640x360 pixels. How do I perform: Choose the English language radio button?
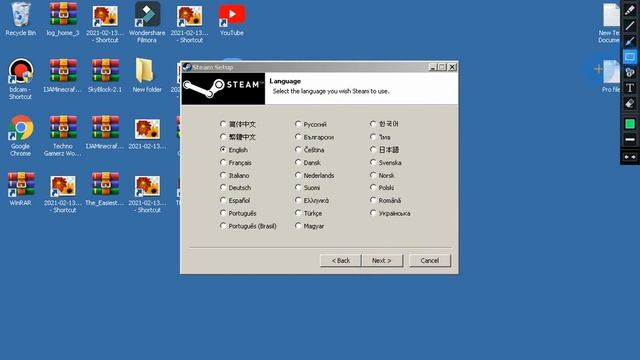223,149
